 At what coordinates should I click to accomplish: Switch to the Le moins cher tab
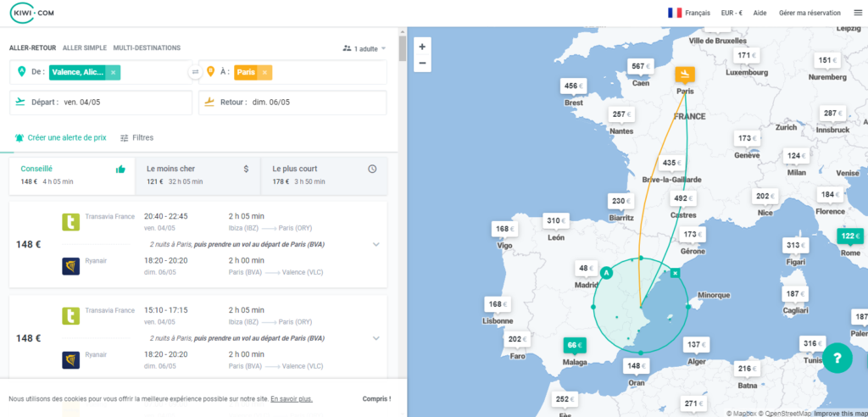[x=198, y=175]
